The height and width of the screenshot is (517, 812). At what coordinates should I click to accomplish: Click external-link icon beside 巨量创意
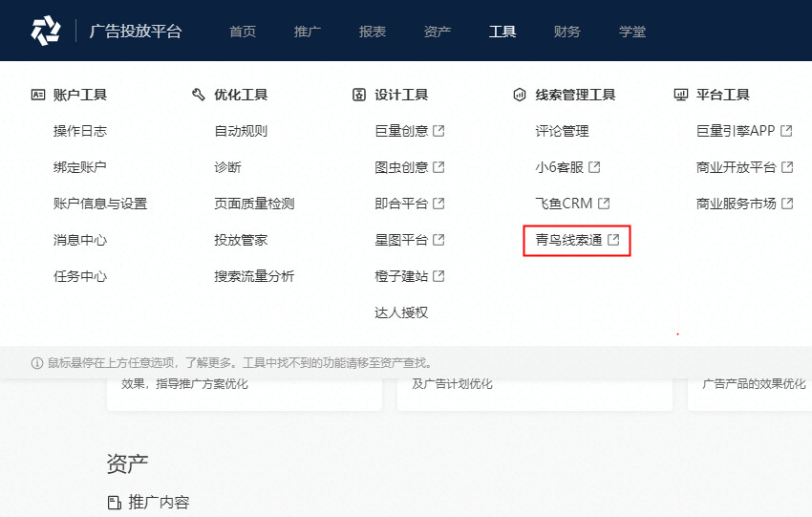438,131
